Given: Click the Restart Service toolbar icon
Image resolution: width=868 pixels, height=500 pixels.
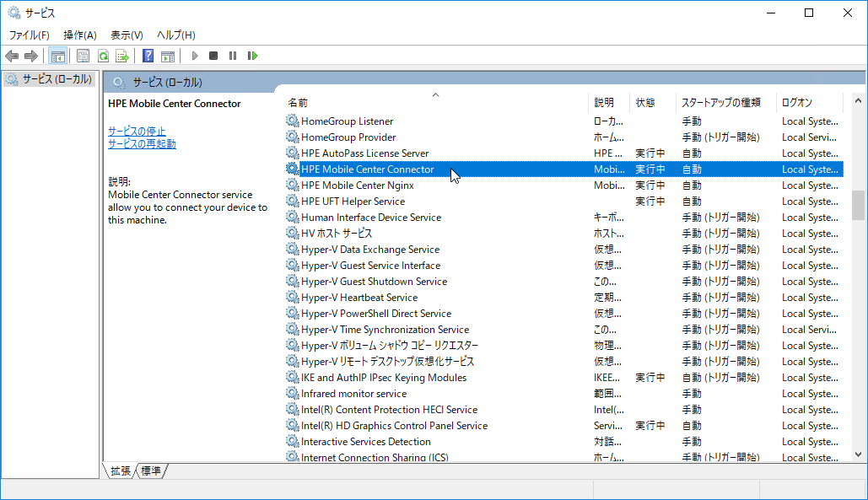Looking at the screenshot, I should [x=252, y=56].
